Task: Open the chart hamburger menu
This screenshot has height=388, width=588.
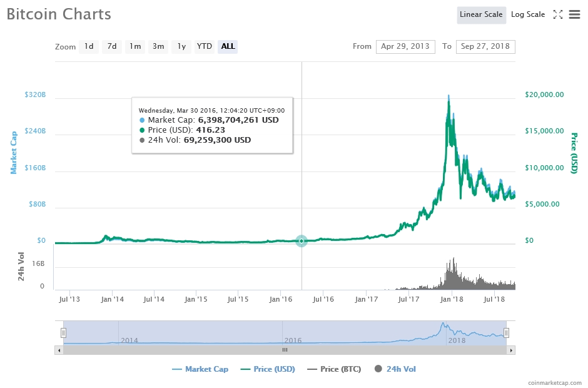Action: click(574, 15)
